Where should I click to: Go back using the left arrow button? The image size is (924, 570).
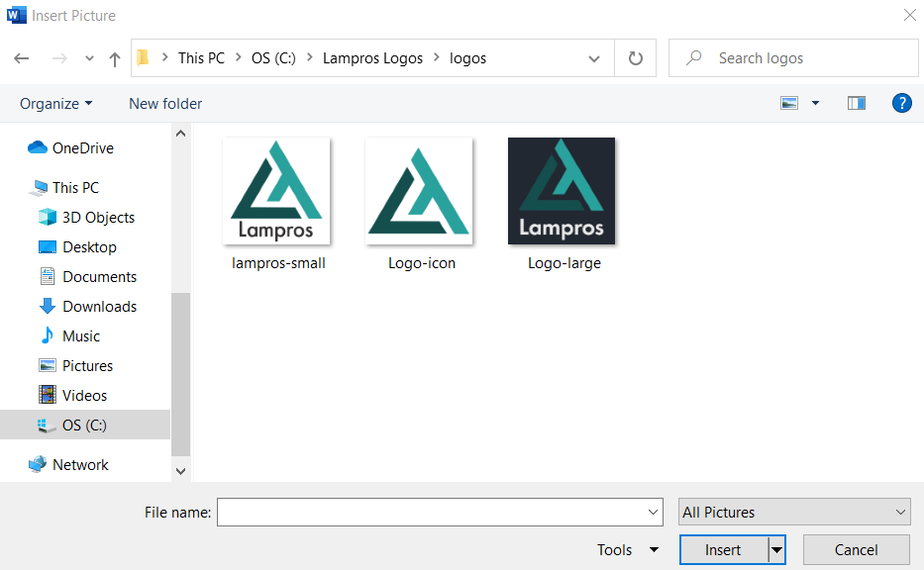[x=22, y=58]
